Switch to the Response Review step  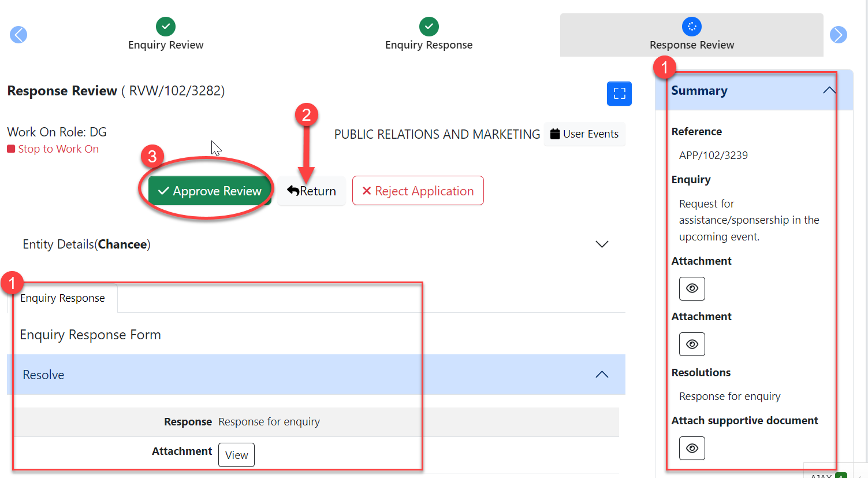point(691,45)
